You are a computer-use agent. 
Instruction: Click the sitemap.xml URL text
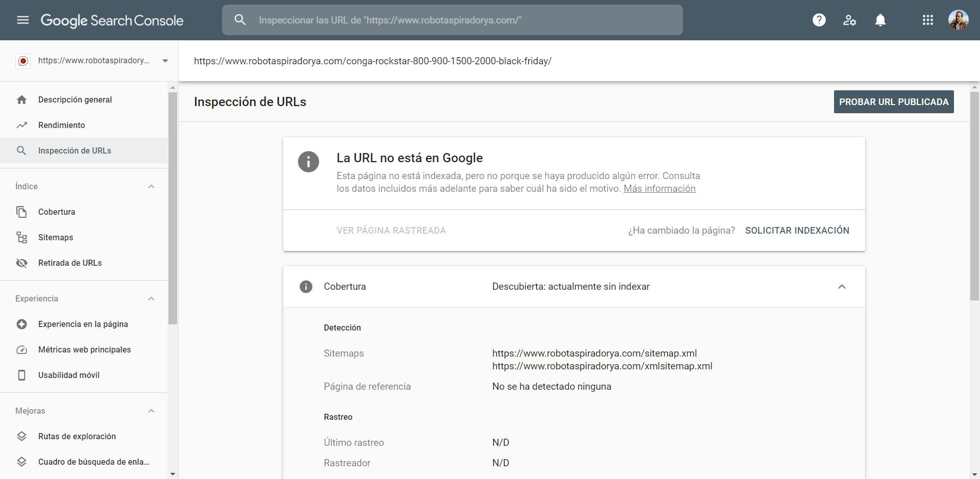tap(595, 353)
